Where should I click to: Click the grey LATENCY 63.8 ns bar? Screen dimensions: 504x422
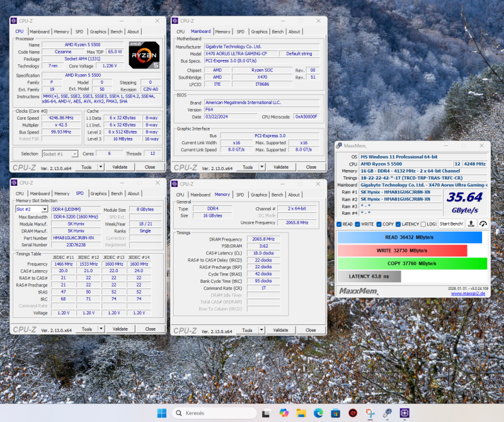coord(369,276)
